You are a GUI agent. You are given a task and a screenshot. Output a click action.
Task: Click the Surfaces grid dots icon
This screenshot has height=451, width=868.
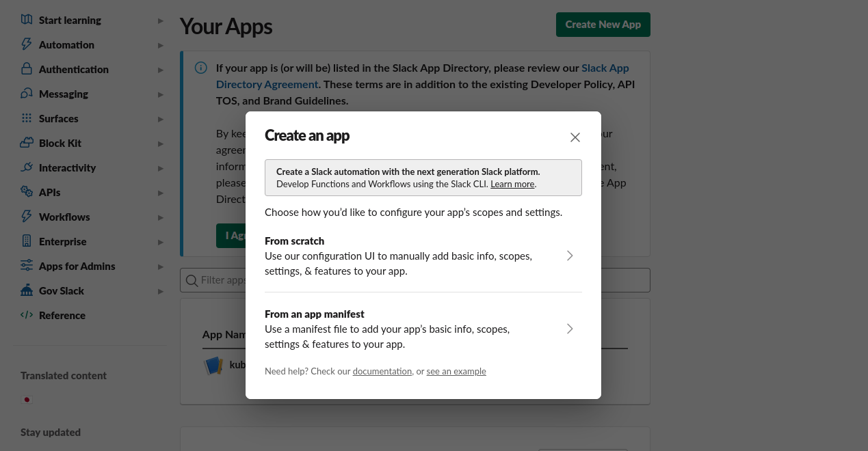pos(27,118)
